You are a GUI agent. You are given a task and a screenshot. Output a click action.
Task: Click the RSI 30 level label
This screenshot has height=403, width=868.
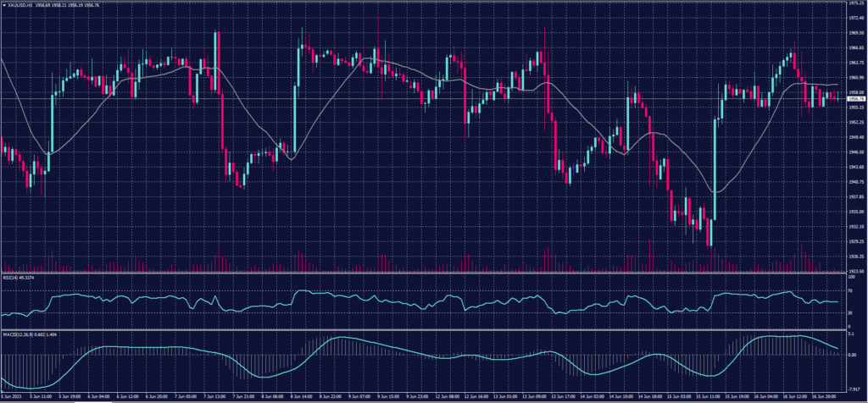tap(850, 312)
